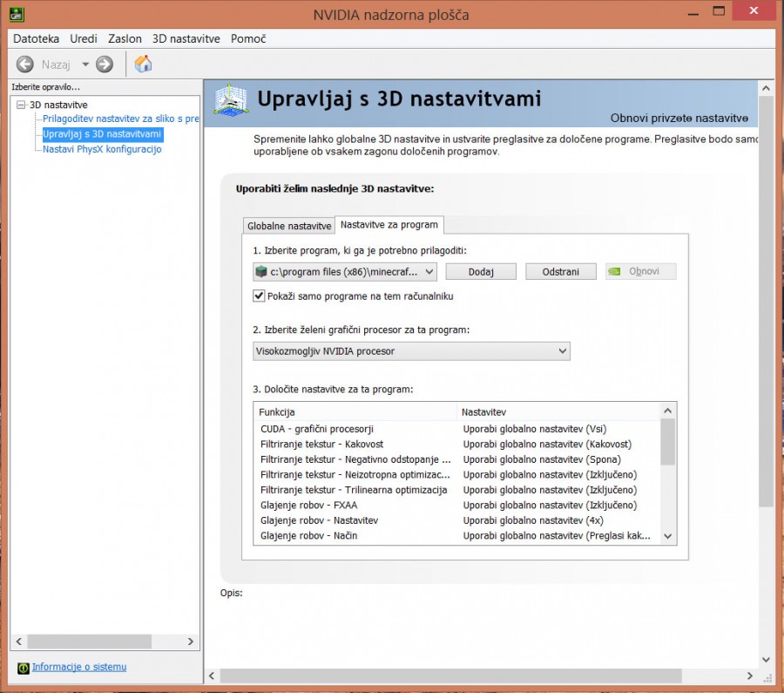Select the 'Glajenje robov - FXAA' settings row
The height and width of the screenshot is (693, 784).
(x=309, y=505)
